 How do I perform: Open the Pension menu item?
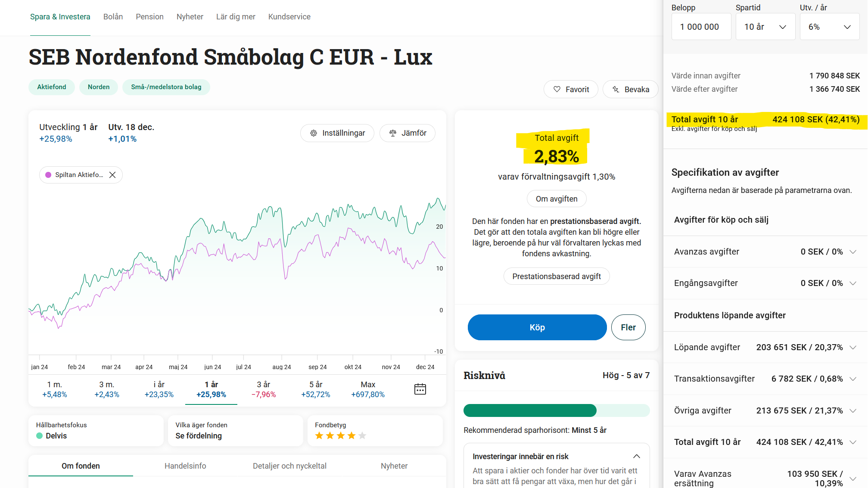[x=149, y=17]
